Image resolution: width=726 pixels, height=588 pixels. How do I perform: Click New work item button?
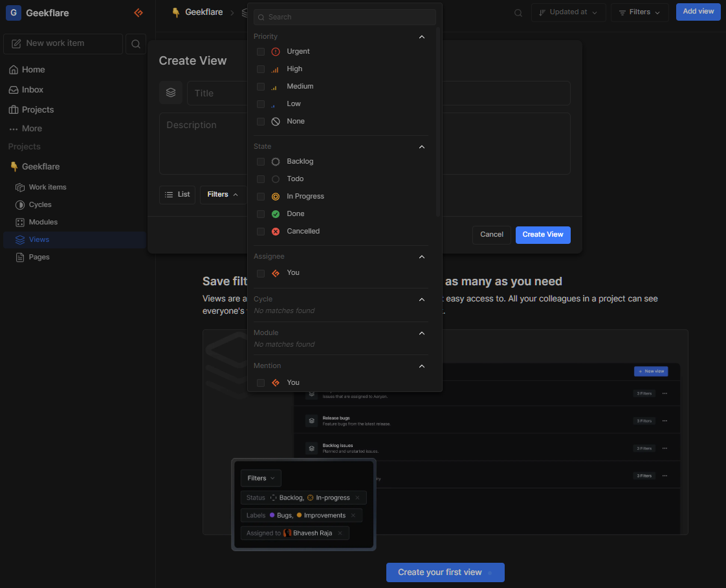point(63,44)
